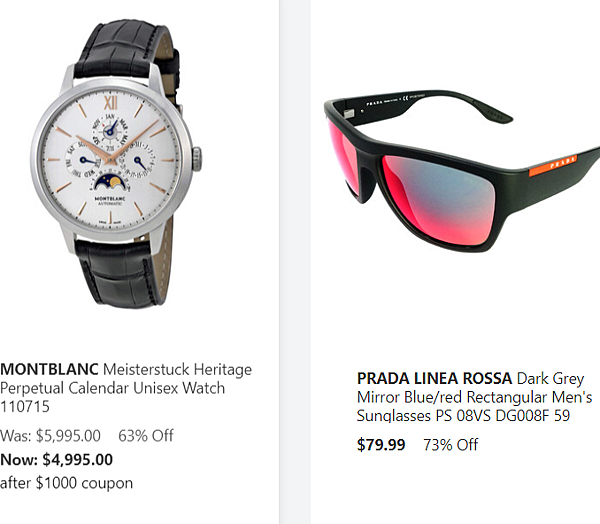Click the Was: $5,995.00 original price
Viewport: 600px width, 524px height.
coord(50,436)
